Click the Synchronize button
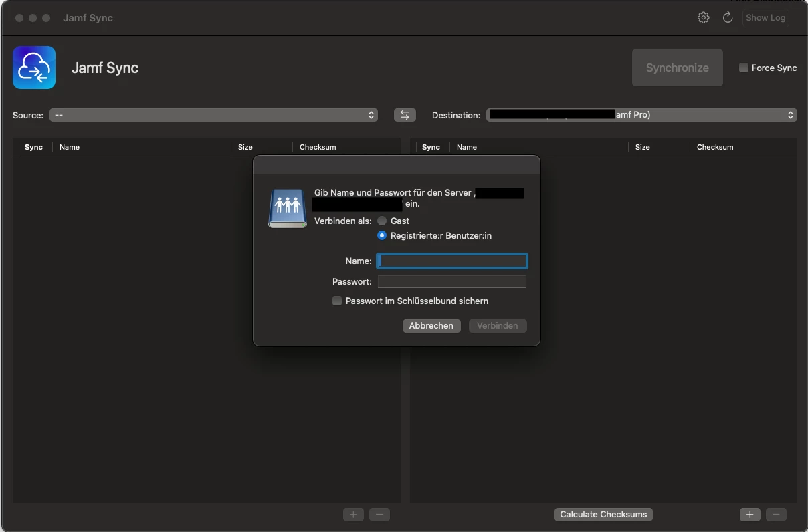The width and height of the screenshot is (808, 532). click(678, 68)
